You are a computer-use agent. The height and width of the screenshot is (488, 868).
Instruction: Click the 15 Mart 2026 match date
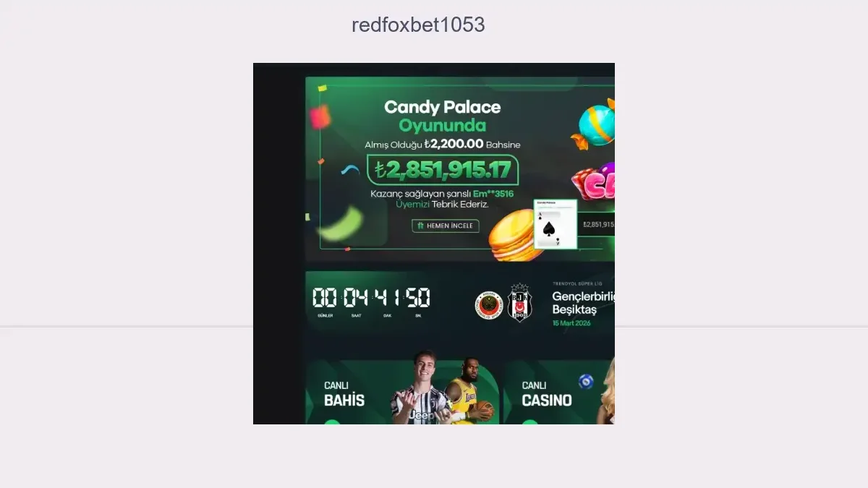click(571, 323)
